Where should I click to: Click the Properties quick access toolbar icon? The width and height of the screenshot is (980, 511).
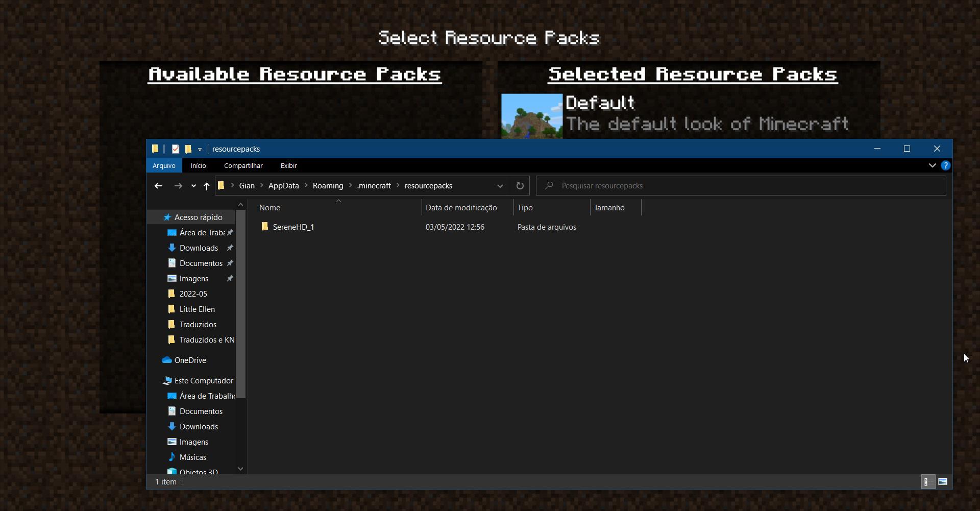point(175,149)
